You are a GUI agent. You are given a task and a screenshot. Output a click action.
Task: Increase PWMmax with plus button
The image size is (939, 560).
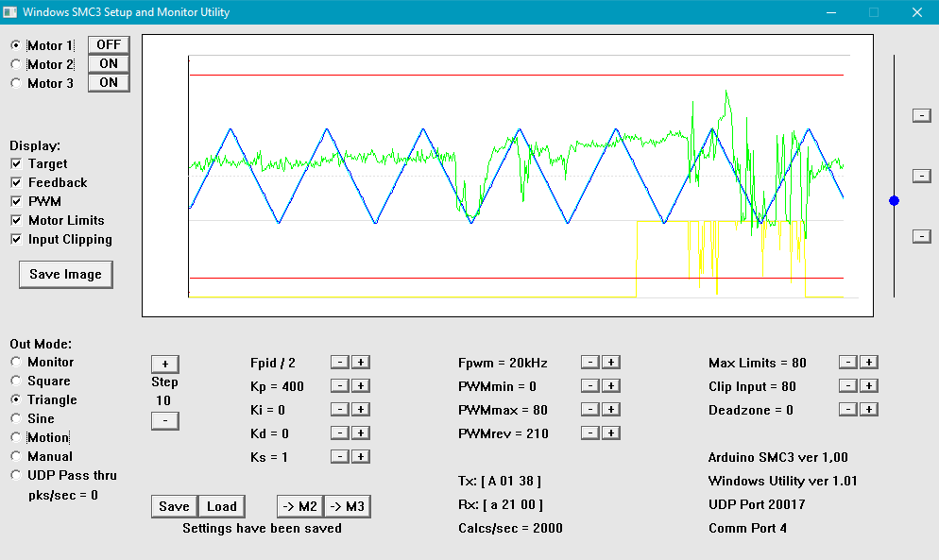click(610, 409)
